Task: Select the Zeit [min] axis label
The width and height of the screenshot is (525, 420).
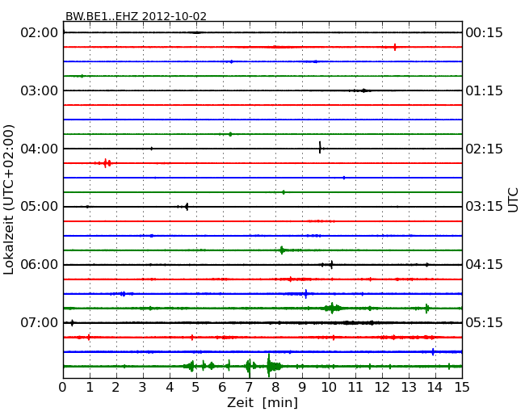Action: (x=262, y=402)
